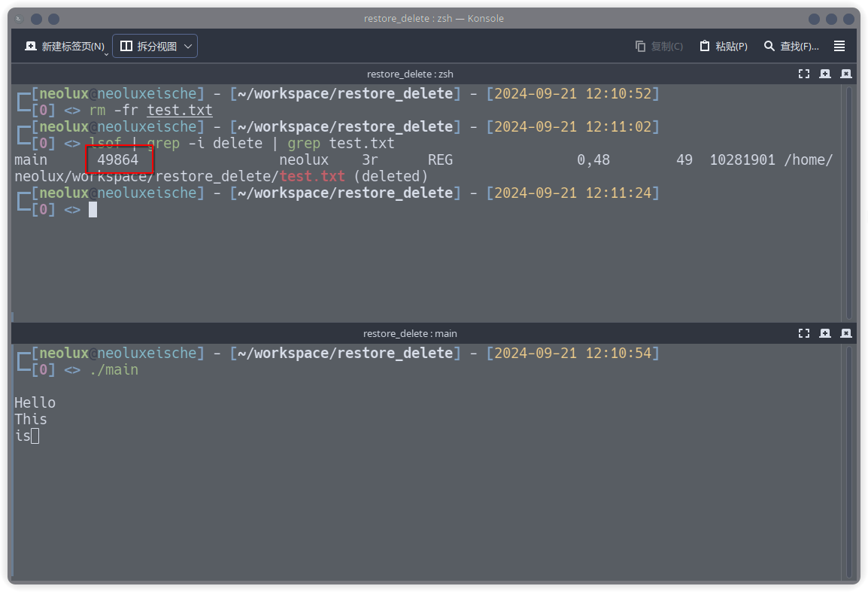Click the restore_delete : main pane title
The width and height of the screenshot is (868, 592).
pyautogui.click(x=410, y=334)
